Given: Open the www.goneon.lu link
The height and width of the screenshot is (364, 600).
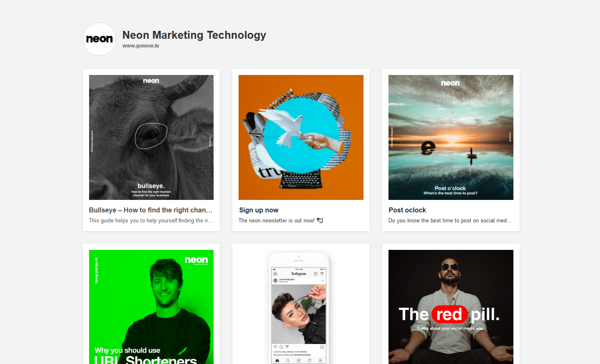Looking at the screenshot, I should point(140,45).
